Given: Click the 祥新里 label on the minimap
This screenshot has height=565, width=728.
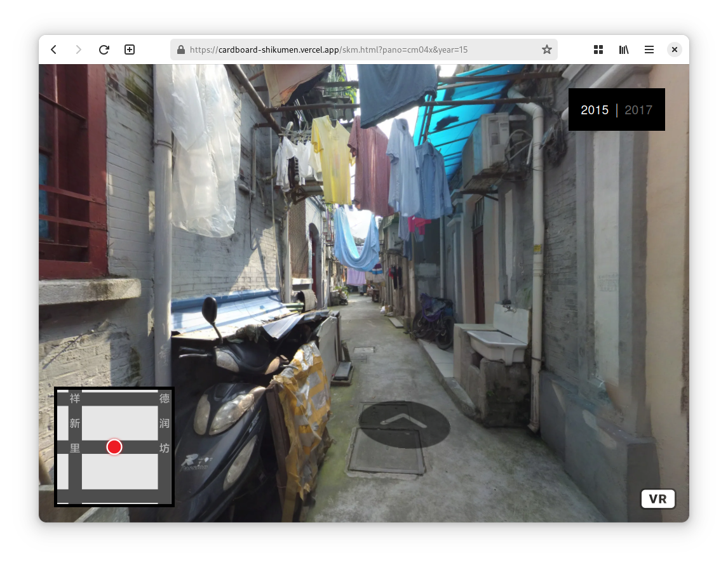Looking at the screenshot, I should pyautogui.click(x=75, y=423).
